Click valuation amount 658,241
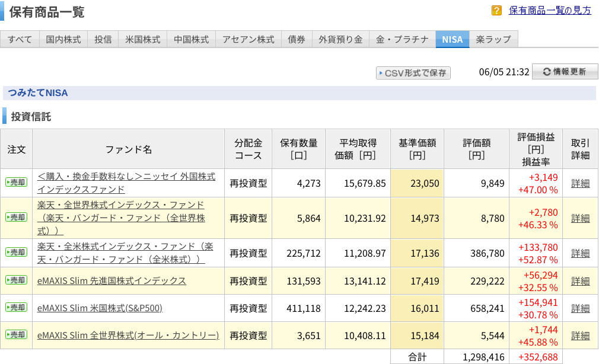 (488, 308)
